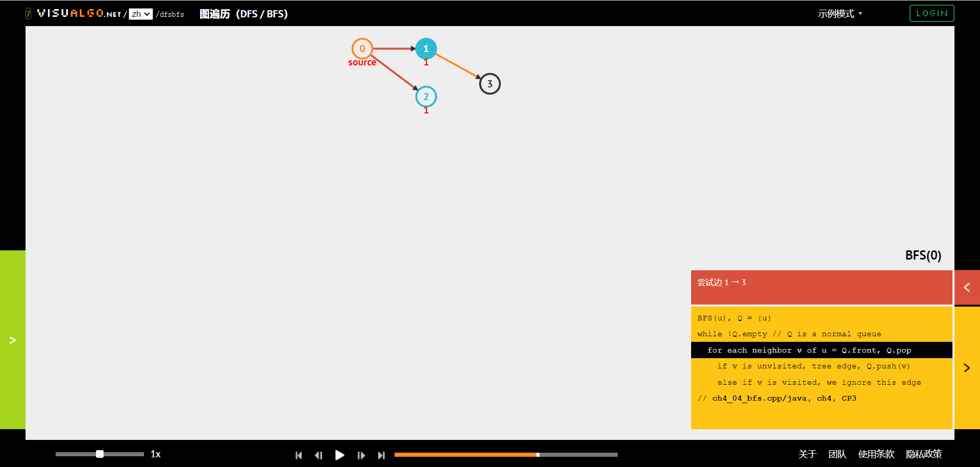Jump to the last animation step
Screen dimensions: 980x467
(381, 455)
